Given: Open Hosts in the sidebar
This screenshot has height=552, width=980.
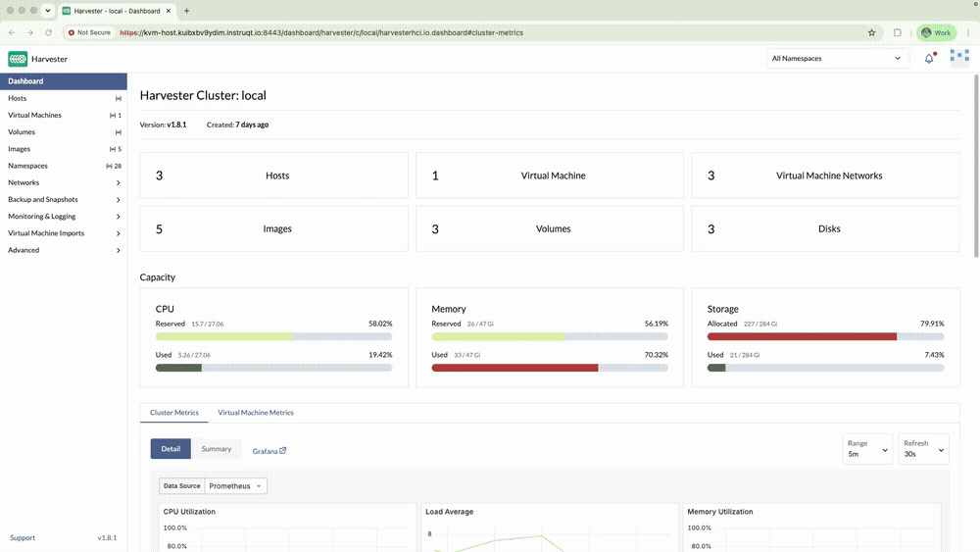Looking at the screenshot, I should click(64, 98).
